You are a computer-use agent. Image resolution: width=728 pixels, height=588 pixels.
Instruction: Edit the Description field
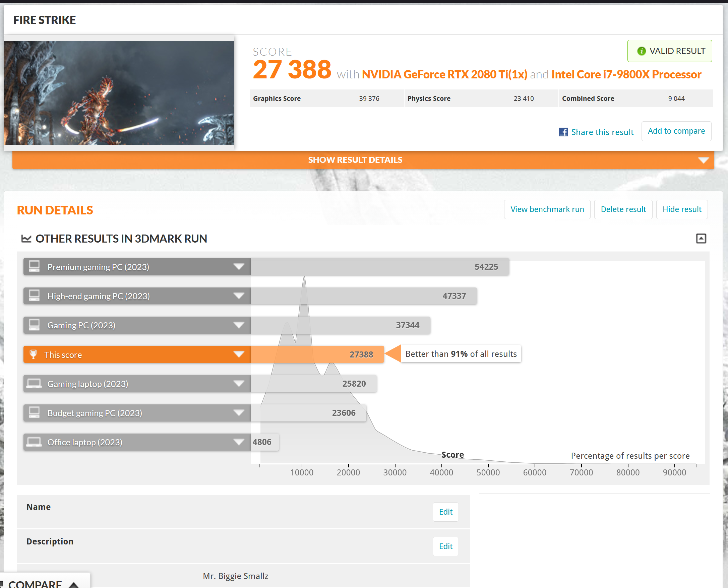[445, 546]
